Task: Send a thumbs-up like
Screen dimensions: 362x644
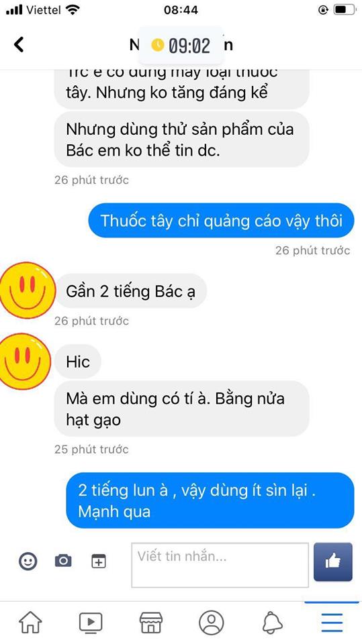Action: point(333,561)
